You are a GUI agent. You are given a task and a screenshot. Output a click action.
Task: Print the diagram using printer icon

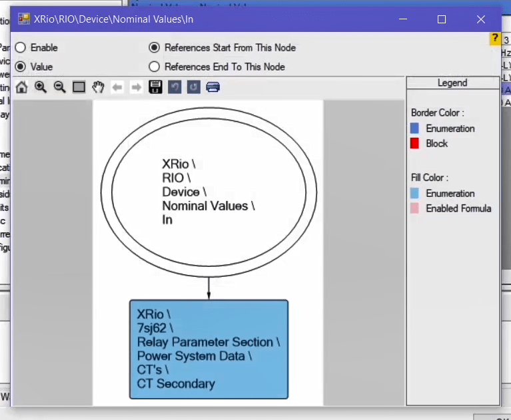coord(213,87)
